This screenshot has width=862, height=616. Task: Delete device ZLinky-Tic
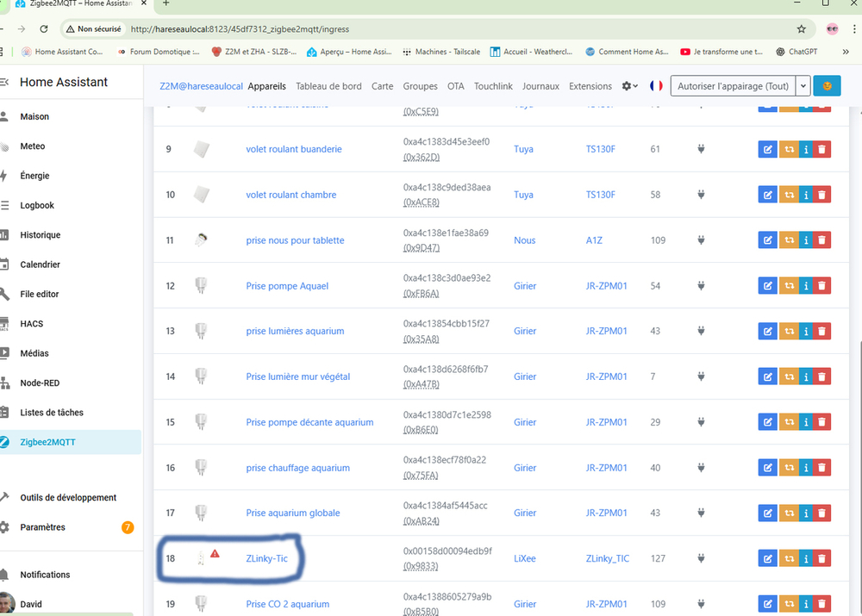click(x=821, y=558)
